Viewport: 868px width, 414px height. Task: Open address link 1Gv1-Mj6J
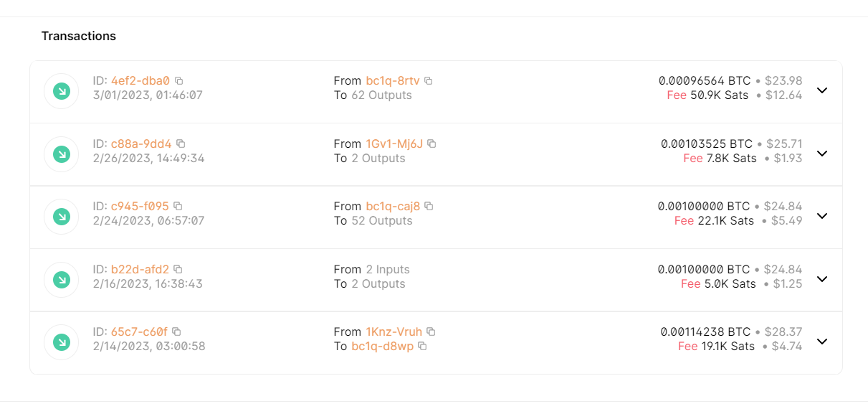coord(394,144)
